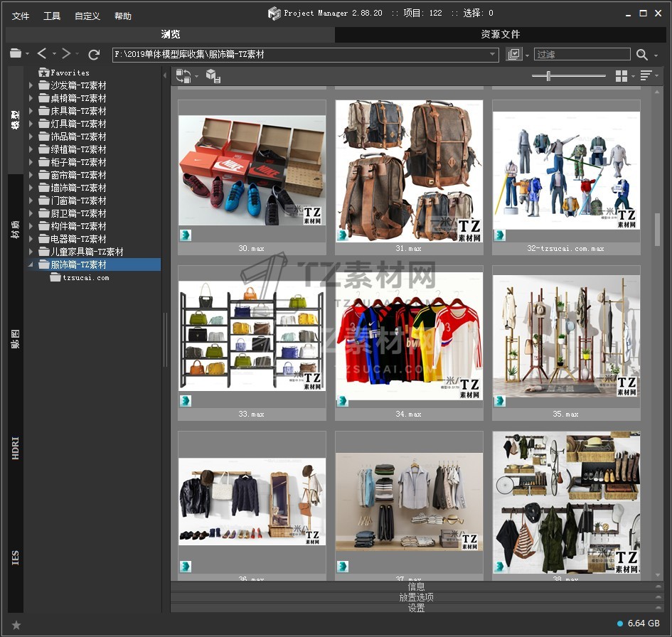672x637 pixels.
Task: Adjust the thumbnail size slider
Action: pyautogui.click(x=548, y=75)
